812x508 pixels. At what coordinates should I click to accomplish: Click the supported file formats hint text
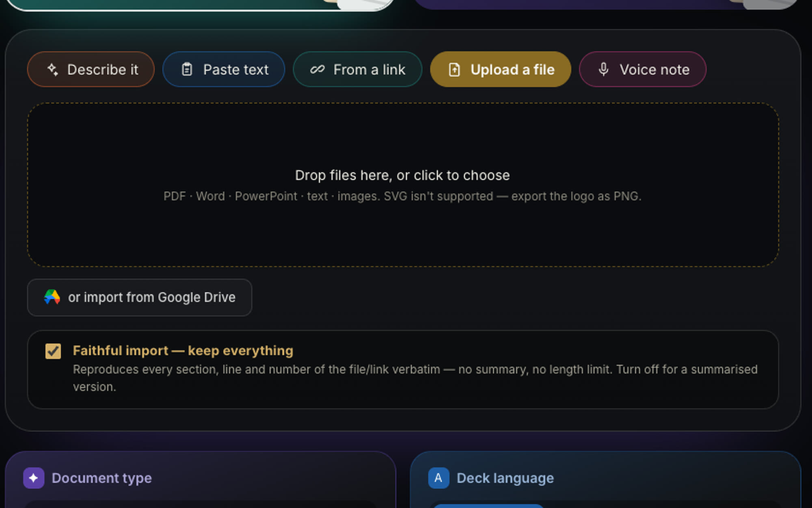click(x=402, y=196)
